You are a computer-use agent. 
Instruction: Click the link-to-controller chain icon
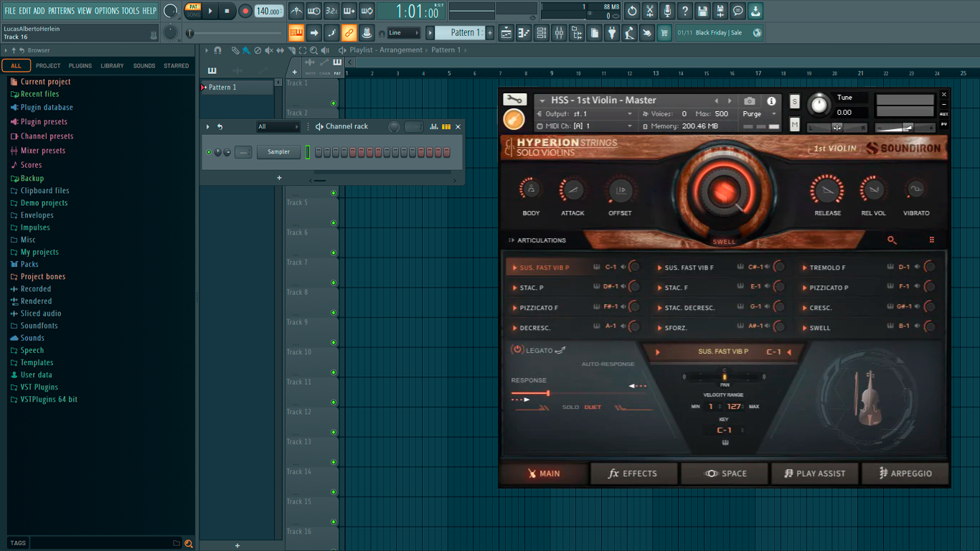(x=349, y=32)
